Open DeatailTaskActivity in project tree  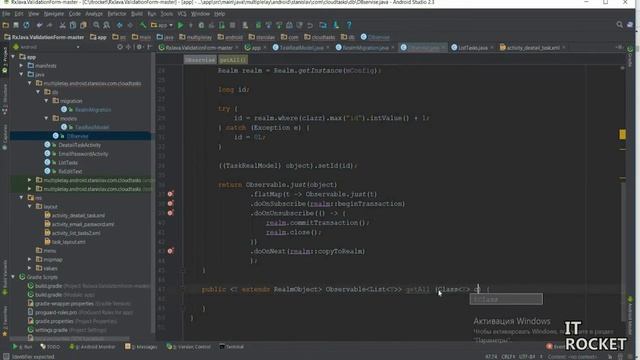pyautogui.click(x=79, y=145)
